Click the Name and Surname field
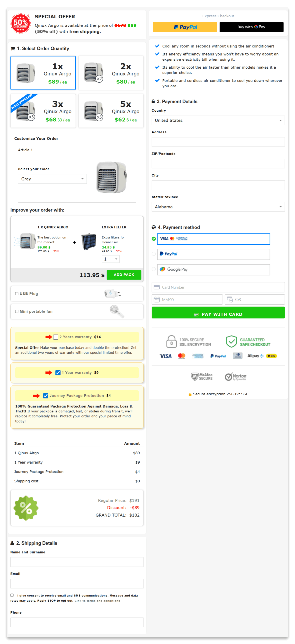 (x=77, y=562)
